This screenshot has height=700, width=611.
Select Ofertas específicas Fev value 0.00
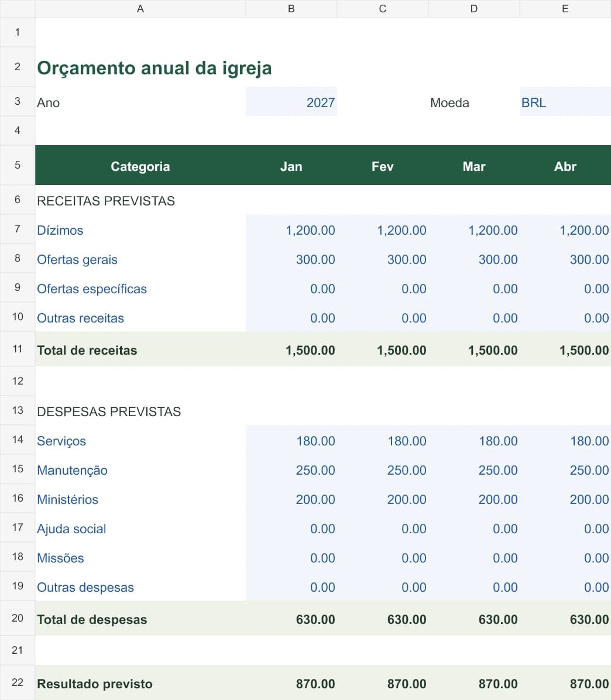(383, 288)
